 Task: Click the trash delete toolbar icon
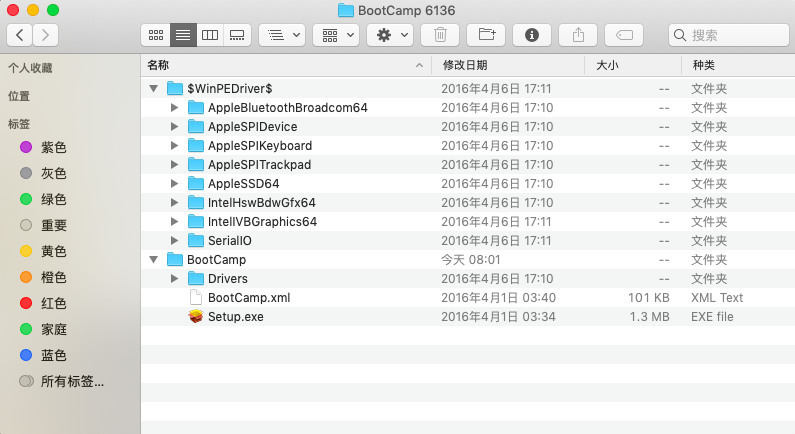tap(440, 35)
